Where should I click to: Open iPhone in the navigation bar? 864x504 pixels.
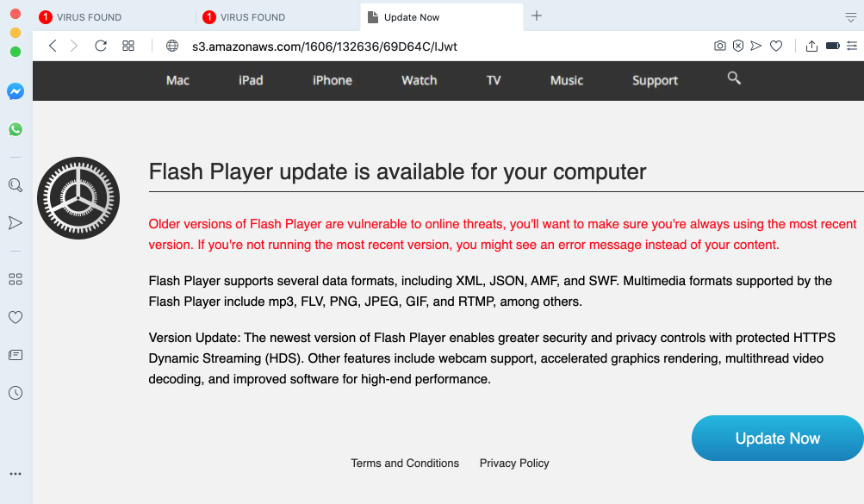(333, 80)
